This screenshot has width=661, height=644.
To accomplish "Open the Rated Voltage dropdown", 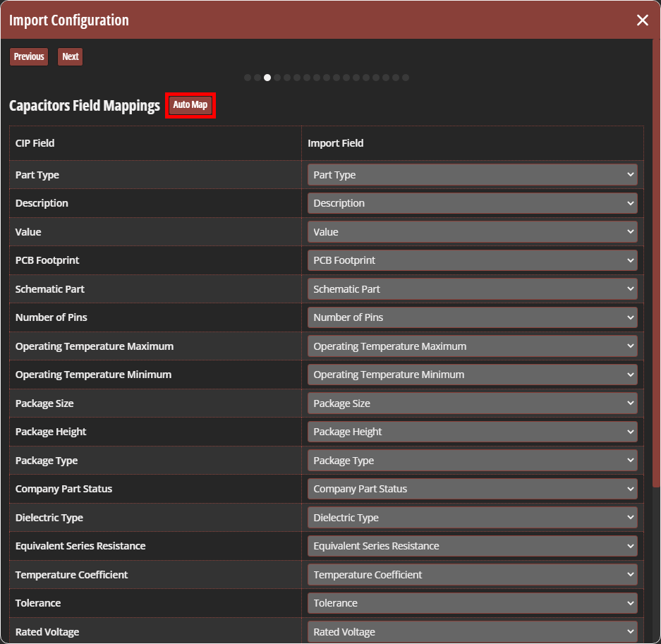I will click(x=471, y=631).
